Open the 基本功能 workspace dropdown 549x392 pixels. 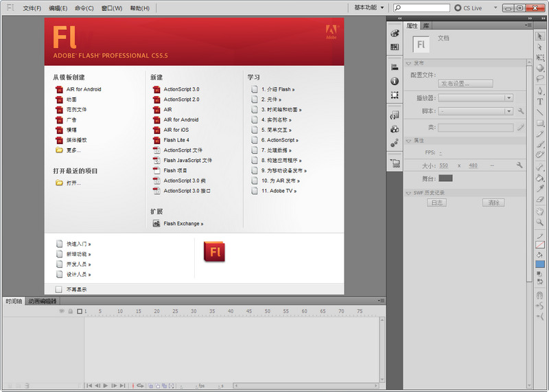coord(369,8)
